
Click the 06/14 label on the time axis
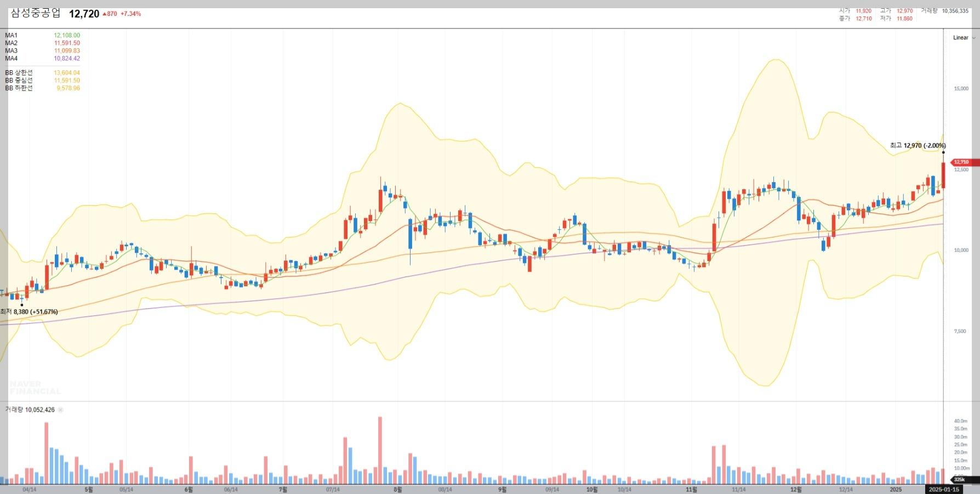pyautogui.click(x=231, y=490)
